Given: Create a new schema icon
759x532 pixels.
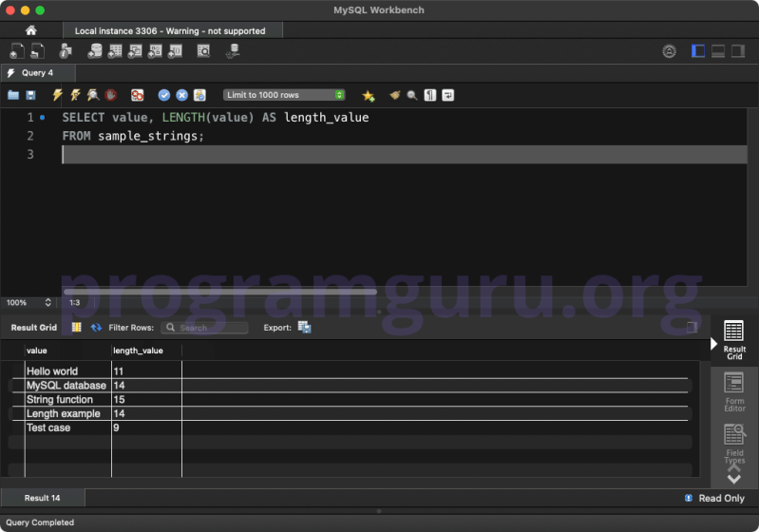Looking at the screenshot, I should (x=95, y=51).
